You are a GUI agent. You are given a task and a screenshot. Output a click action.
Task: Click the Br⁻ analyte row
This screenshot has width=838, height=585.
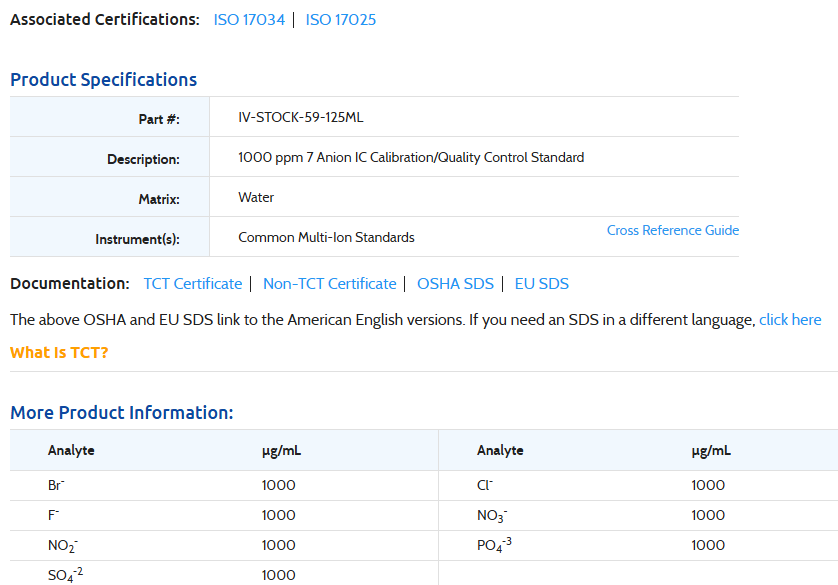56,485
